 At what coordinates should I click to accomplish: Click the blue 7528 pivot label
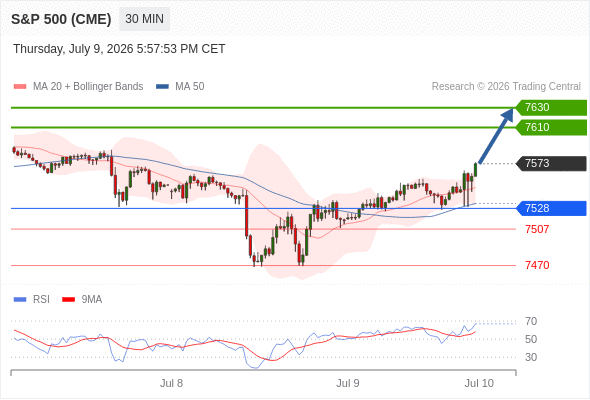[x=551, y=208]
